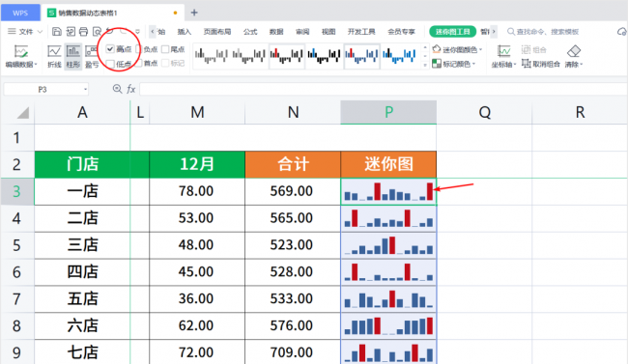Click the cell showing 569.00
Screen dimensions: 628x364
click(x=293, y=191)
